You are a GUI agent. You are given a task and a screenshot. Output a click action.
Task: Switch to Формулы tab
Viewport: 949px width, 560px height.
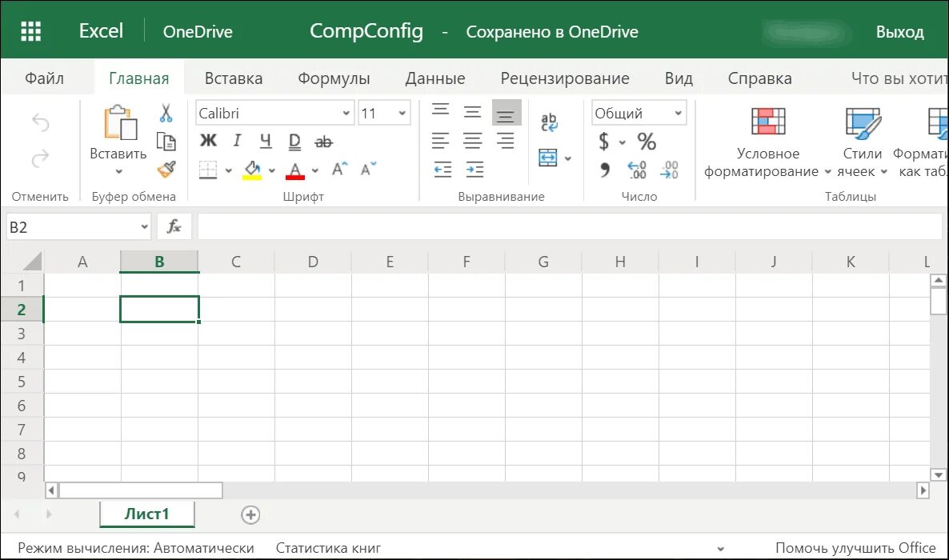[334, 78]
